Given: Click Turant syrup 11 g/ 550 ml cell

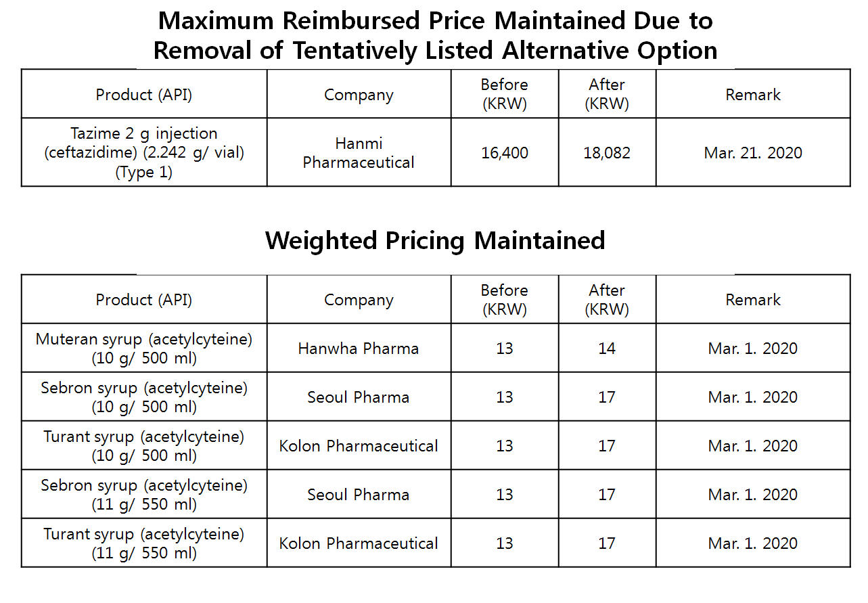Looking at the screenshot, I should (x=144, y=543).
